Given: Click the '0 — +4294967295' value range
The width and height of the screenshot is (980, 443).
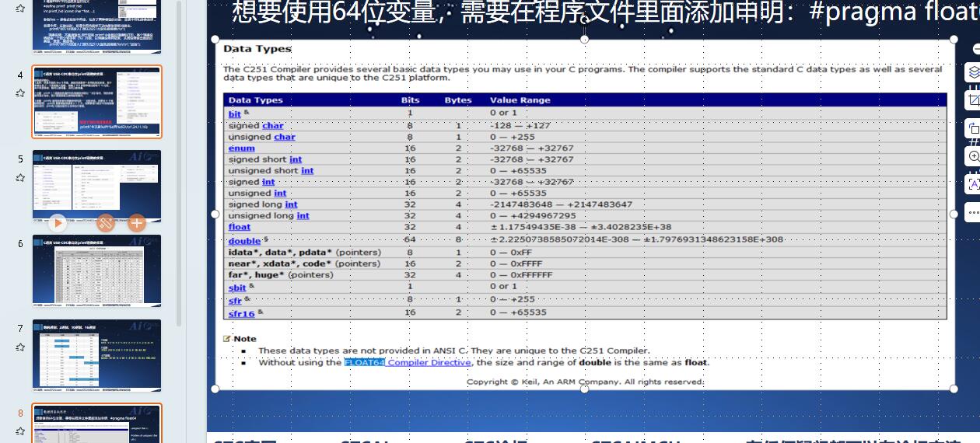Looking at the screenshot, I should [533, 215].
